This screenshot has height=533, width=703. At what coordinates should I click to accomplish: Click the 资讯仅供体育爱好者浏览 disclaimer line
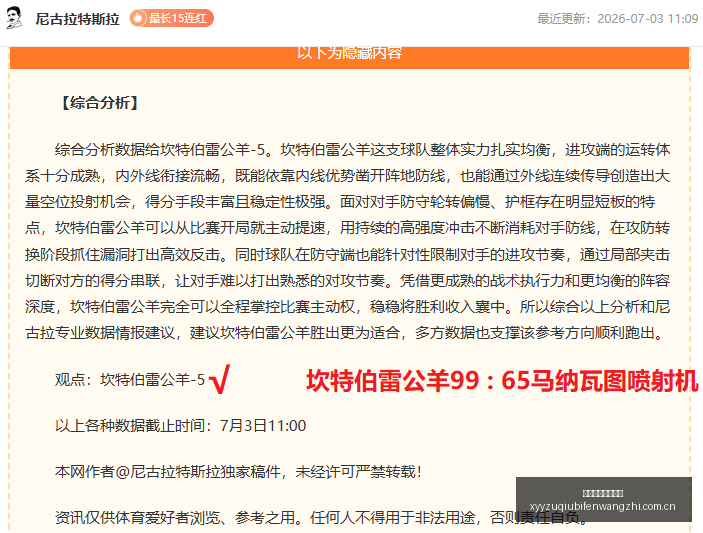click(321, 518)
